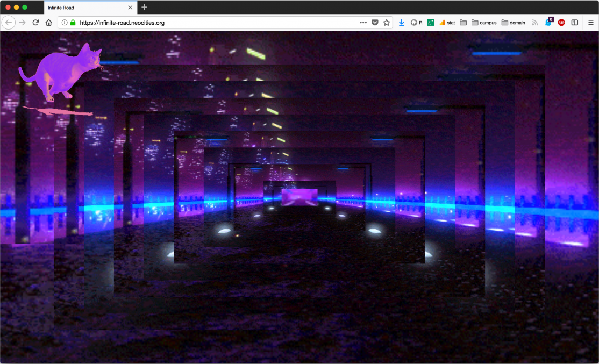Click the RSS feed subscribe icon
Screen dimensions: 599x364
tap(534, 23)
